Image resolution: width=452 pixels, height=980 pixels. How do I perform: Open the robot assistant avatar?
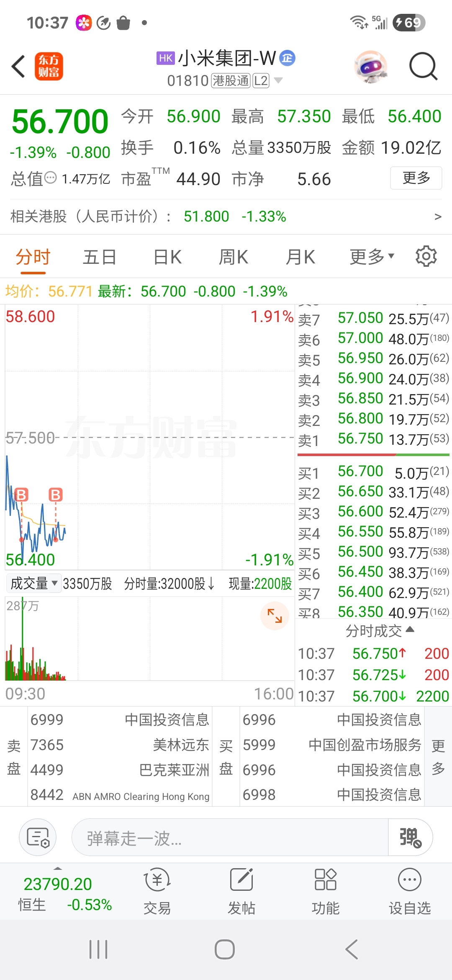(x=371, y=66)
